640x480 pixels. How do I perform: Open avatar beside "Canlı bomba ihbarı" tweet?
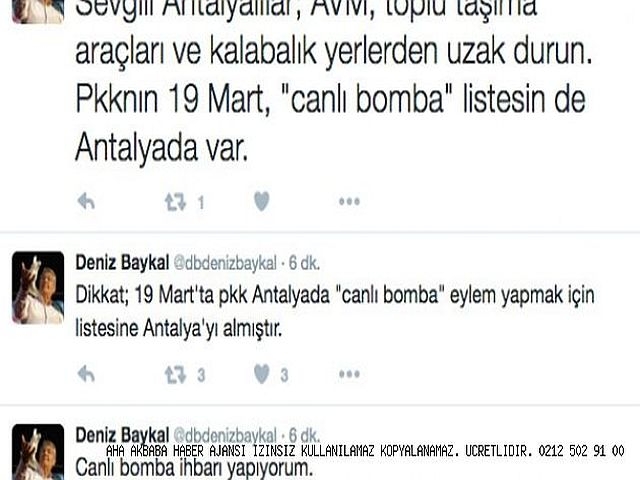point(38,452)
